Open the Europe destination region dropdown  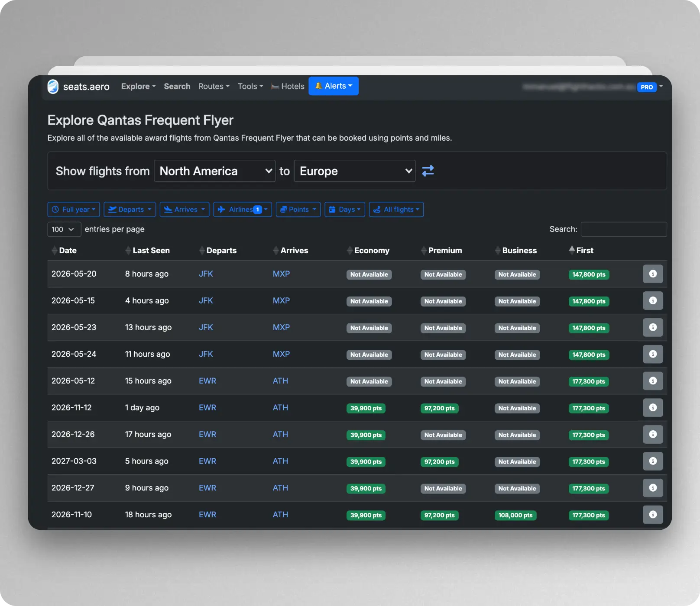pos(355,171)
